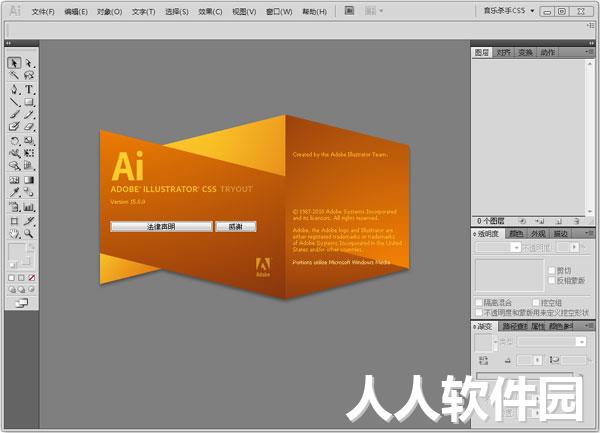
Task: Toggle the 不透明度和蒙版用来定义挖空形状 checkbox
Action: click(479, 313)
